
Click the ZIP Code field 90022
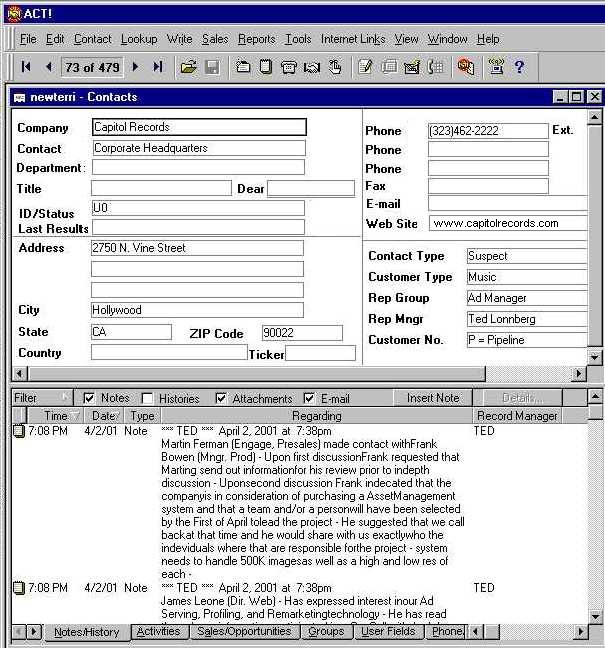pyautogui.click(x=302, y=333)
